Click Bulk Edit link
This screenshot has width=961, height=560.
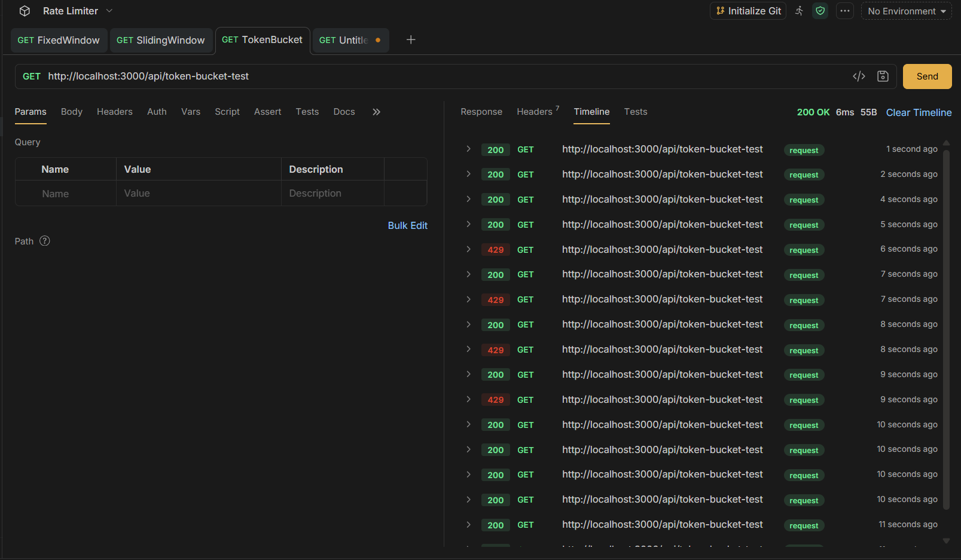pos(408,225)
